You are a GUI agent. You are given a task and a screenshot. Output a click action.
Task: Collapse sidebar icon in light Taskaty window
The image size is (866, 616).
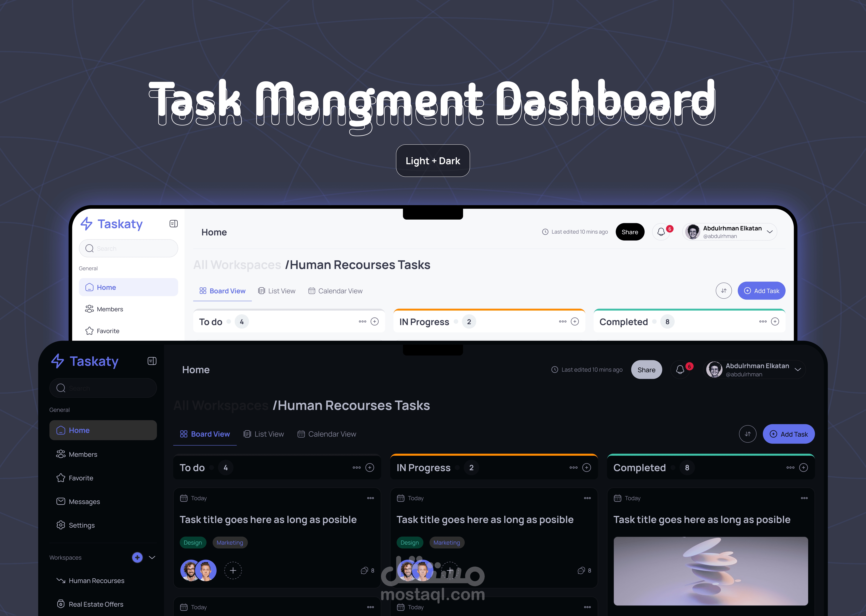point(173,224)
